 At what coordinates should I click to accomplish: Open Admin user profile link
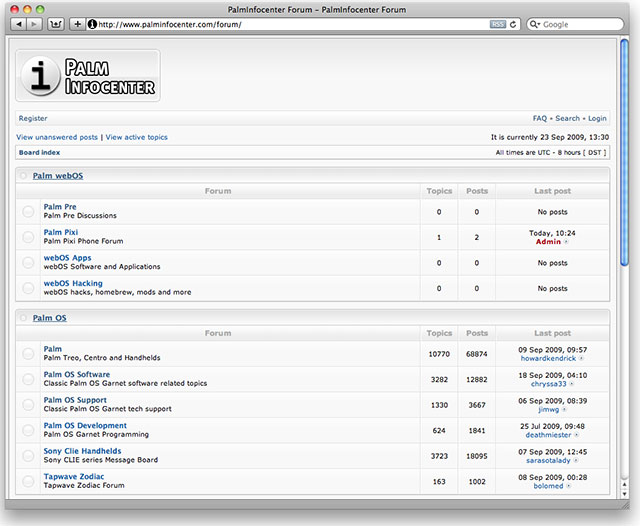point(548,242)
